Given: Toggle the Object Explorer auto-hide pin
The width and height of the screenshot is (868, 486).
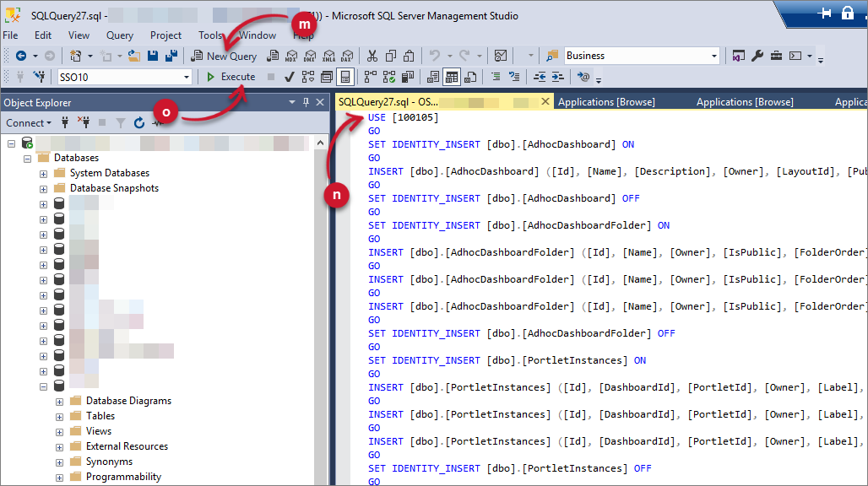Looking at the screenshot, I should click(306, 102).
